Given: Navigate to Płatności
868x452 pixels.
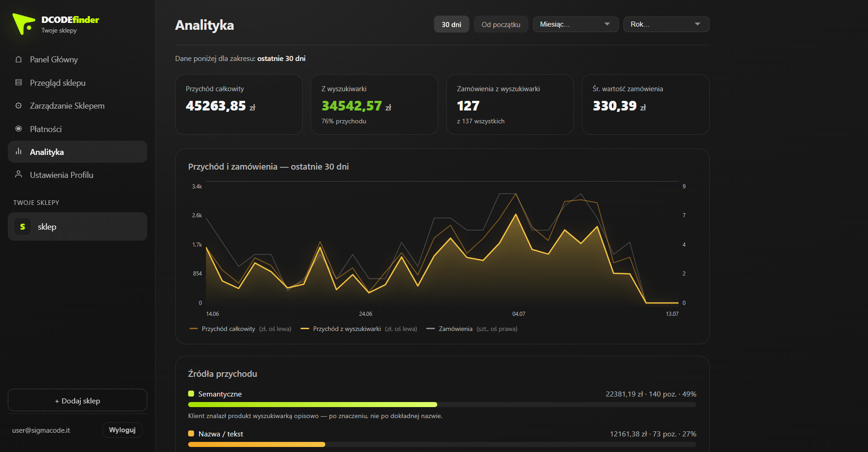Looking at the screenshot, I should click(78, 129).
